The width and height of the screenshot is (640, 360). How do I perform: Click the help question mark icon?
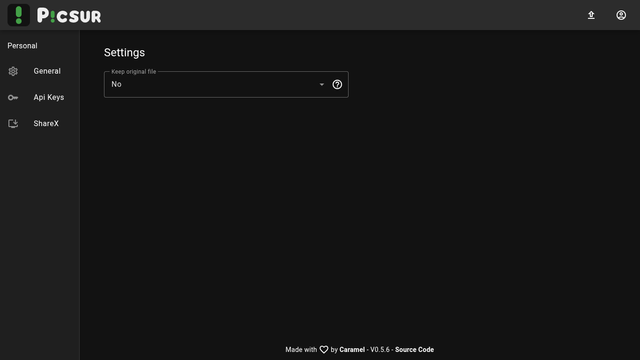(337, 84)
